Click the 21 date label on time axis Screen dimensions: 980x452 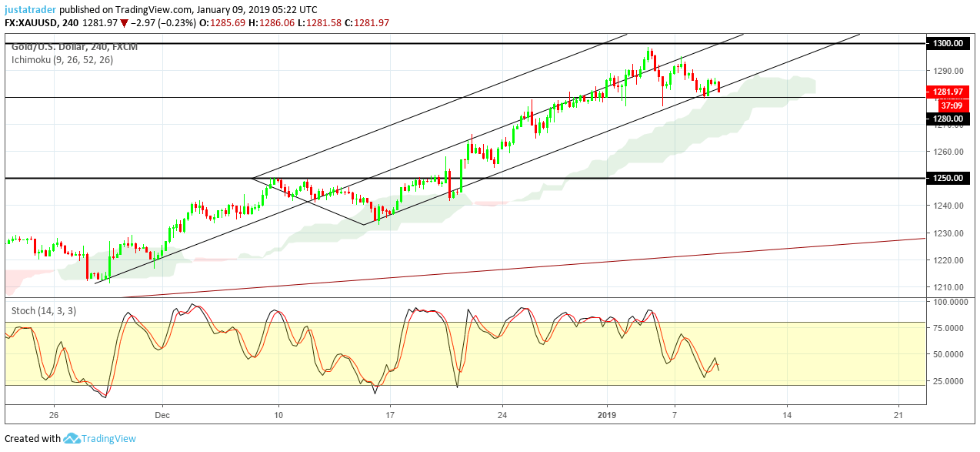(x=899, y=413)
